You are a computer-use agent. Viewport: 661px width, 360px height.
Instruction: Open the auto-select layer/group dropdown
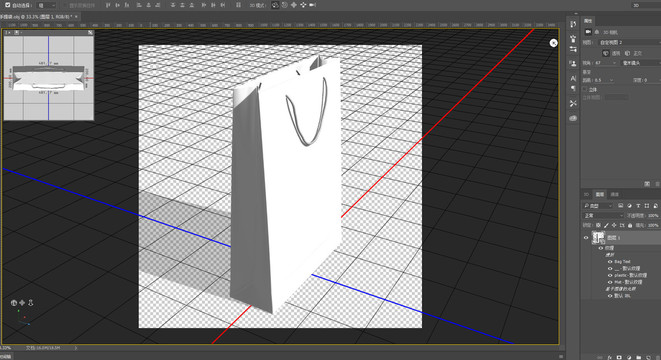[x=46, y=5]
